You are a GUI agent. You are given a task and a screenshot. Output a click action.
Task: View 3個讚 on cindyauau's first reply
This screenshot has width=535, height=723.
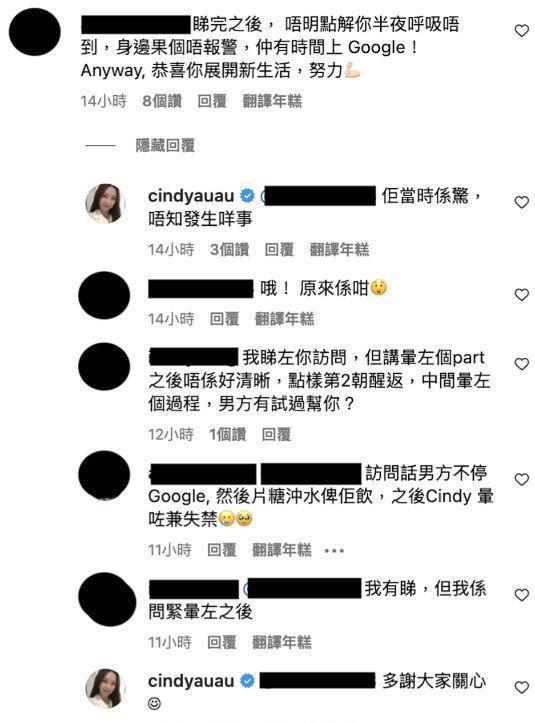229,249
